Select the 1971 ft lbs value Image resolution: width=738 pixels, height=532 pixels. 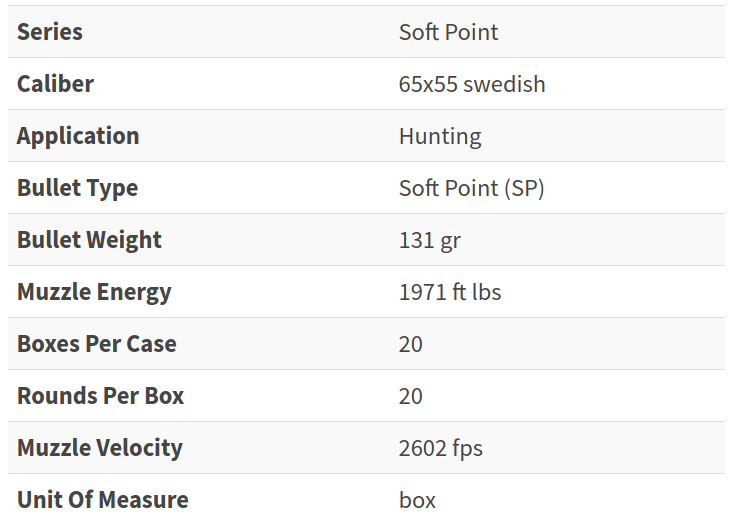tap(450, 292)
